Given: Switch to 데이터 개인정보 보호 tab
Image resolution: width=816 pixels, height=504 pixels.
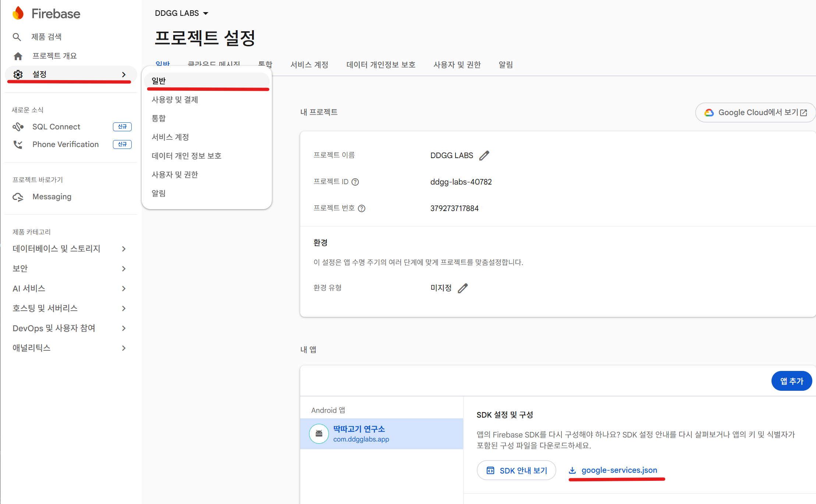Looking at the screenshot, I should click(381, 65).
